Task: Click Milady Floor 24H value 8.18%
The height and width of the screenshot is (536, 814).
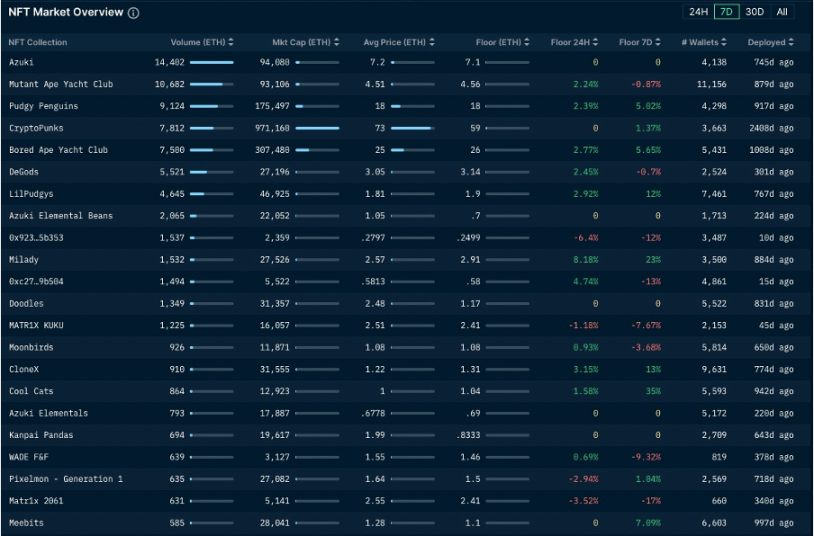Action: click(x=586, y=260)
